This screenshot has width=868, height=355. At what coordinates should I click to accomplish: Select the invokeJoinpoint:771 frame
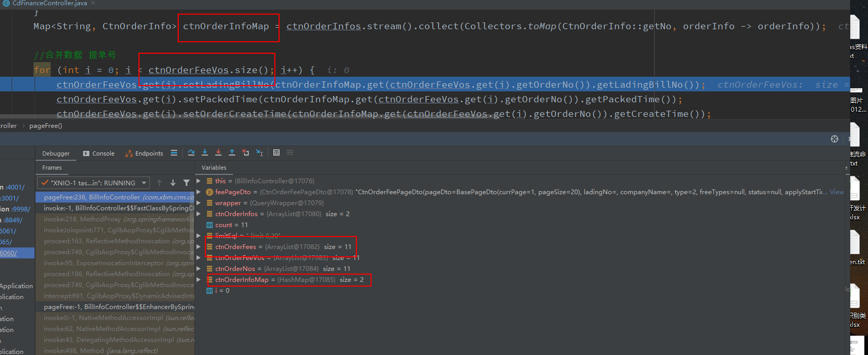click(115, 230)
